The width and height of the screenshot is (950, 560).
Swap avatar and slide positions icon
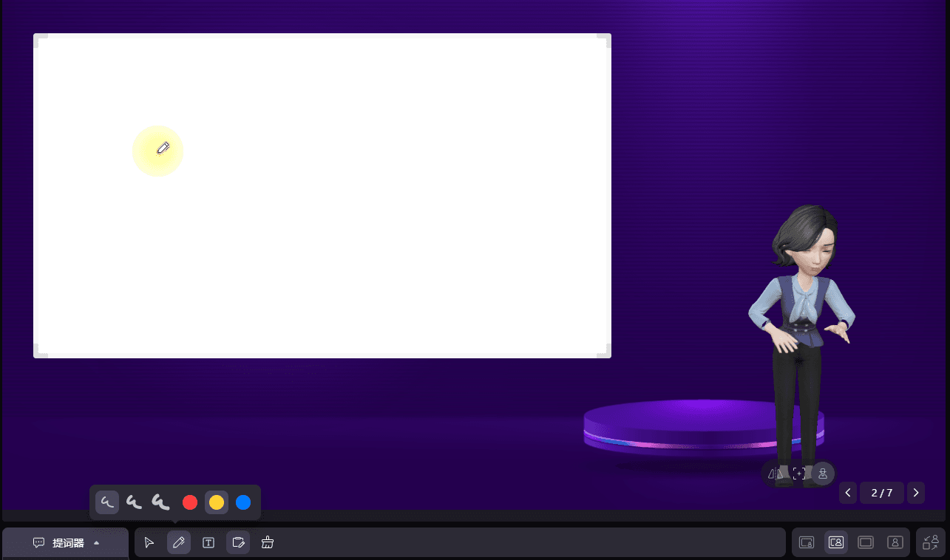pos(931,542)
